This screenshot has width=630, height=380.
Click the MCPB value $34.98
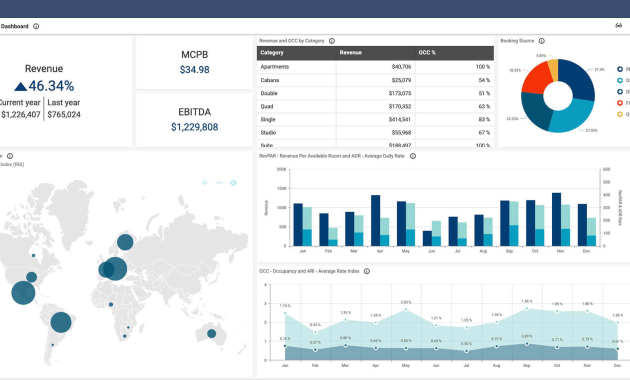click(x=194, y=70)
